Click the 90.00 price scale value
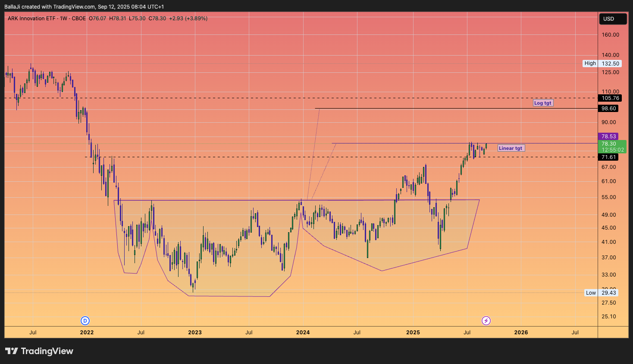This screenshot has height=364, width=633. pyautogui.click(x=608, y=122)
